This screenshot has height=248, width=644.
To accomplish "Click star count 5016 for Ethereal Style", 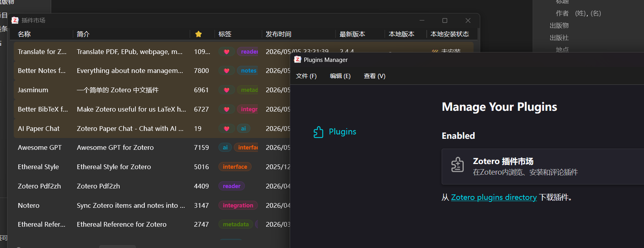I will [202, 167].
